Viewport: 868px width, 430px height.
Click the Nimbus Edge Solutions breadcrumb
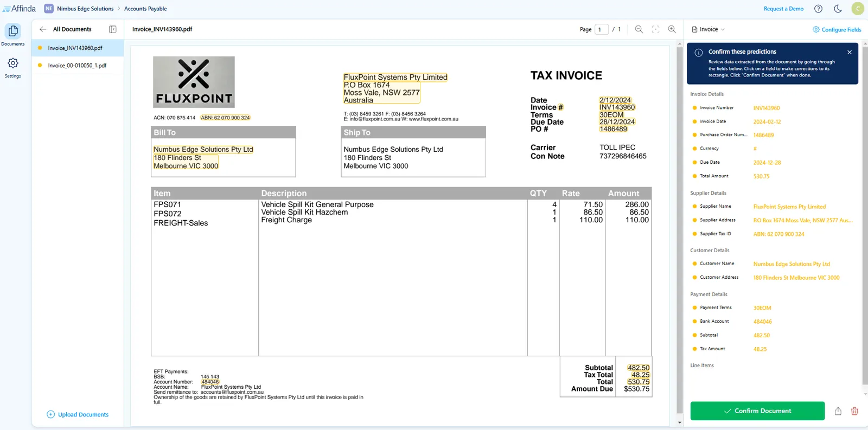click(85, 9)
